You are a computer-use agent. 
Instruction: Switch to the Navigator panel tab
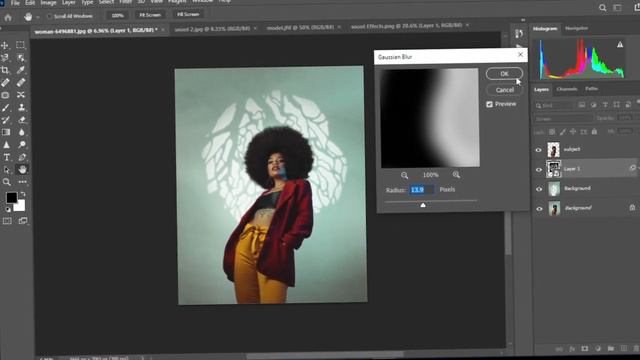[x=576, y=28]
